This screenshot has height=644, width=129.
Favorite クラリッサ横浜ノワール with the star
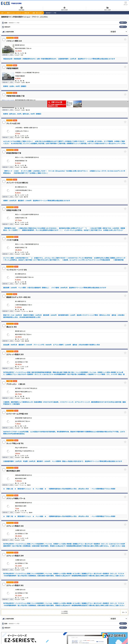[125, 497]
